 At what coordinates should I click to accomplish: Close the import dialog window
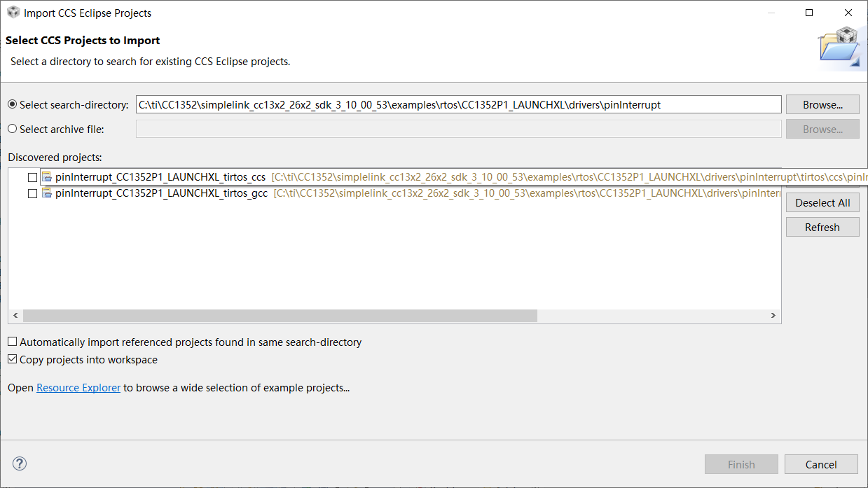[848, 13]
